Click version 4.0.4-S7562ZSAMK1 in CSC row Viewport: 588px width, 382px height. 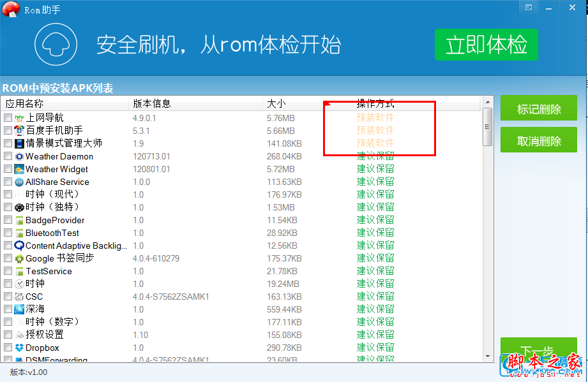pyautogui.click(x=170, y=297)
